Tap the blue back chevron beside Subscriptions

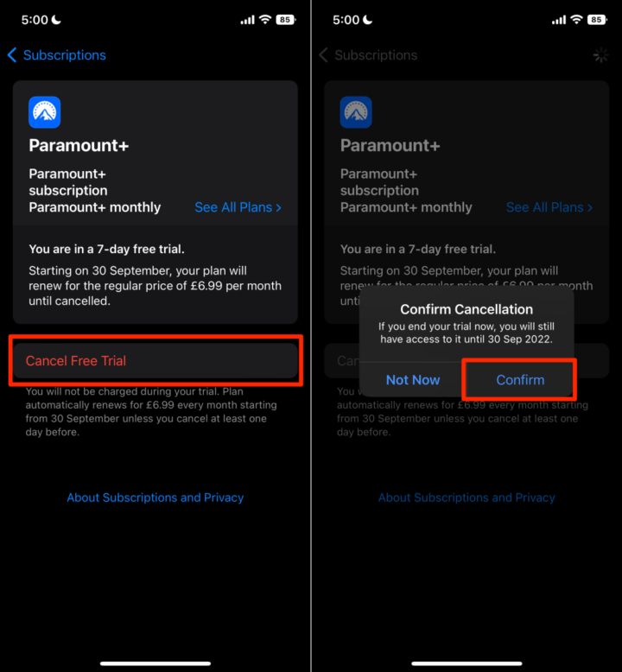(x=12, y=55)
